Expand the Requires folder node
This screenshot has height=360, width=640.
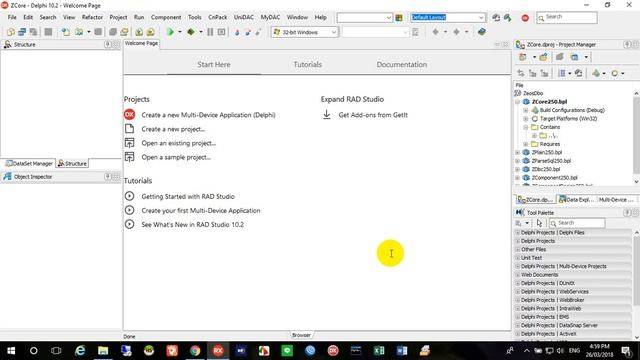click(526, 144)
